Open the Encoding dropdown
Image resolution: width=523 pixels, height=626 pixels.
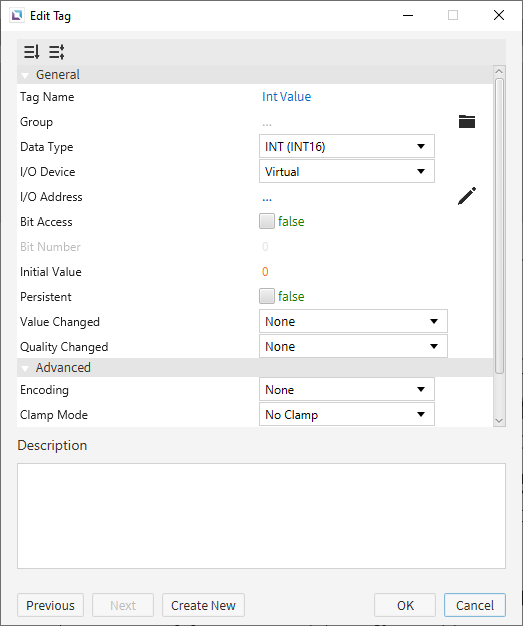pos(347,389)
